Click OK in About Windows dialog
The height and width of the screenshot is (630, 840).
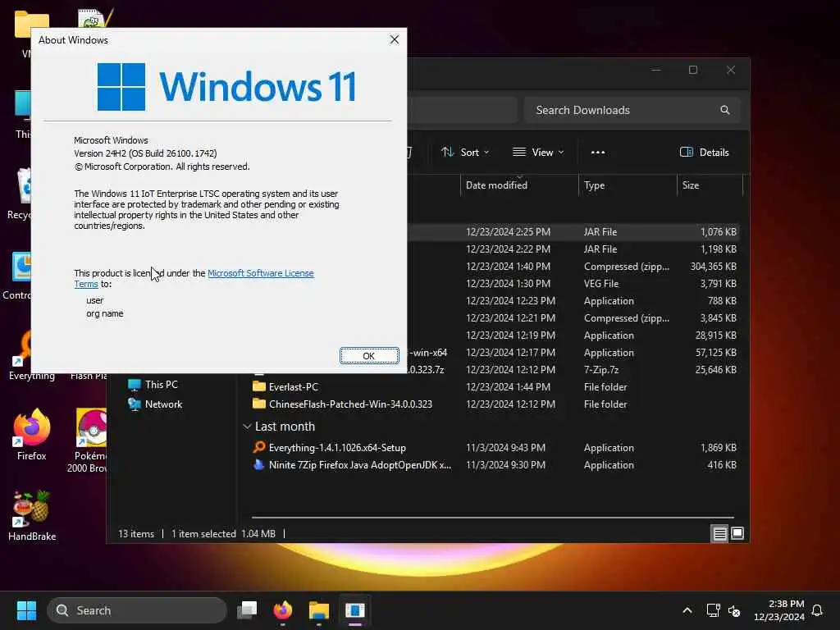[x=369, y=356]
